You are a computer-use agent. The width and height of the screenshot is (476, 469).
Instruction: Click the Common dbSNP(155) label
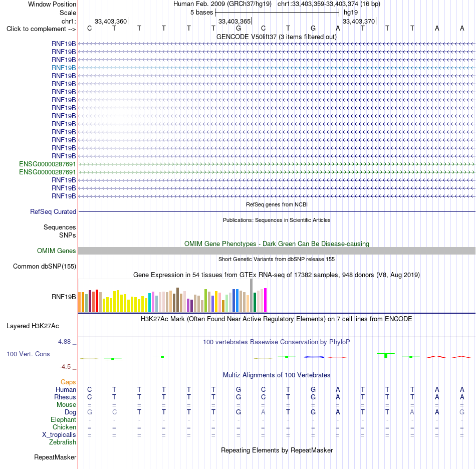[45, 266]
